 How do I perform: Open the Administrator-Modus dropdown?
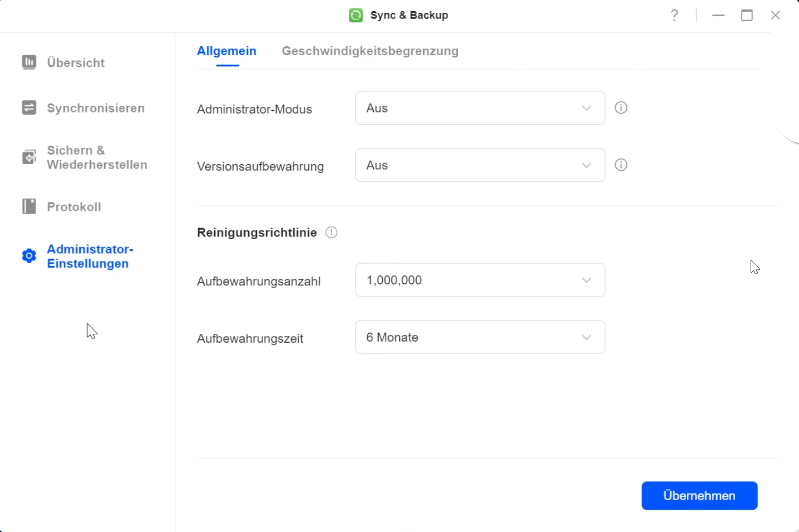(x=480, y=108)
